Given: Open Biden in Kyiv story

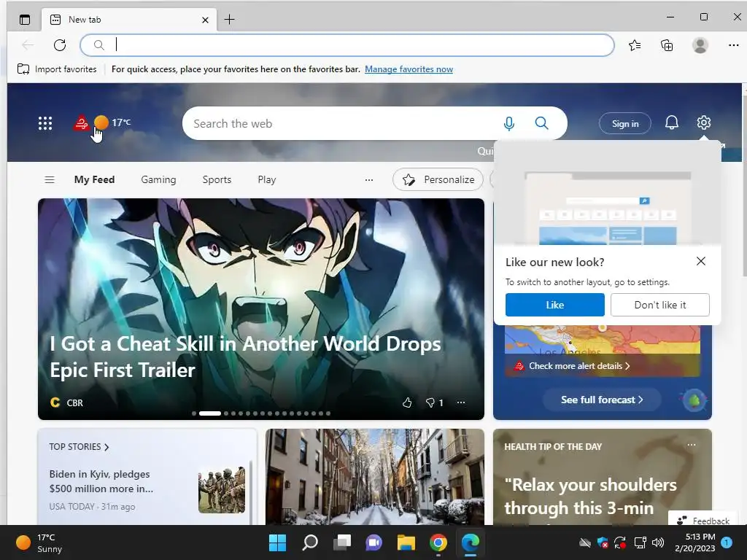Looking at the screenshot, I should [x=101, y=481].
